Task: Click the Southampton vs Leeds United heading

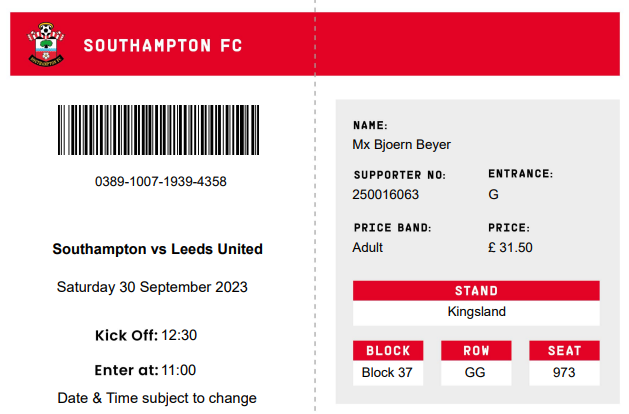Action: coord(157,249)
